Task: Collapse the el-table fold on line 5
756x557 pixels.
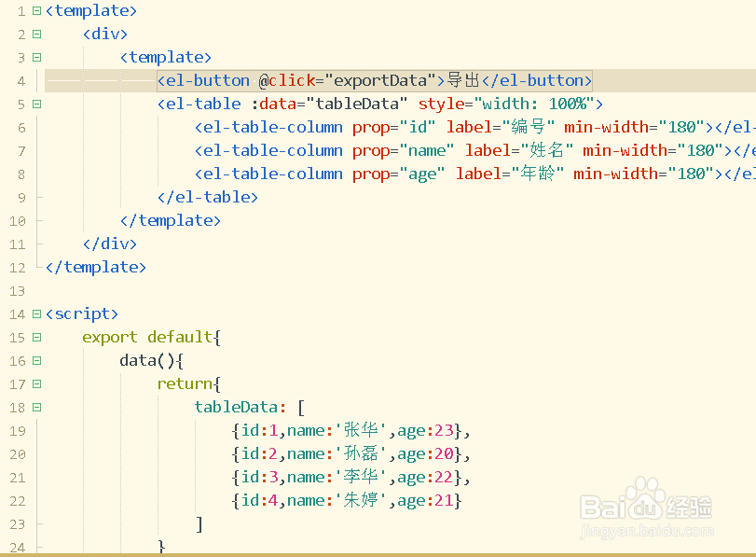Action: [36, 104]
